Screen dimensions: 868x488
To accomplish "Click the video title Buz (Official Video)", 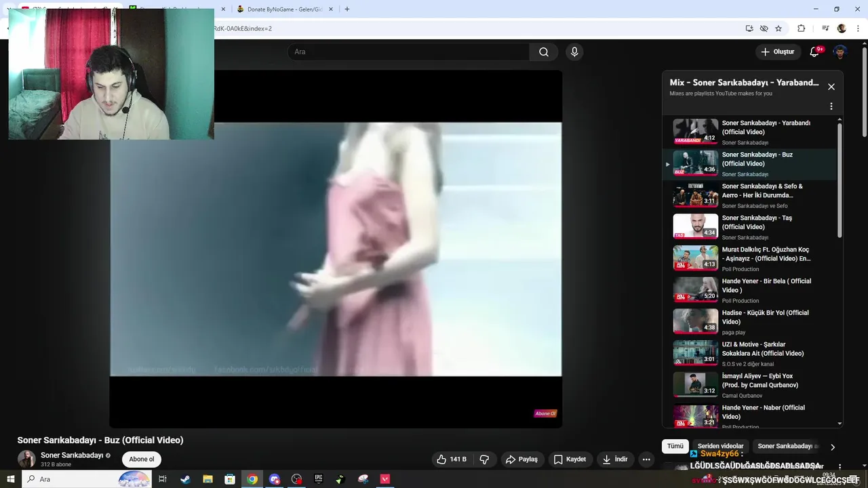I will 100,440.
